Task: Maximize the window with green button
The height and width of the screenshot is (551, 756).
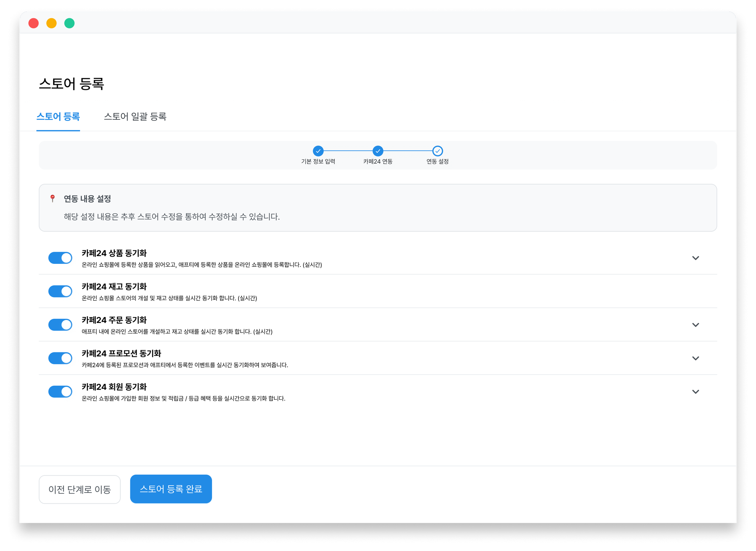Action: [x=69, y=23]
